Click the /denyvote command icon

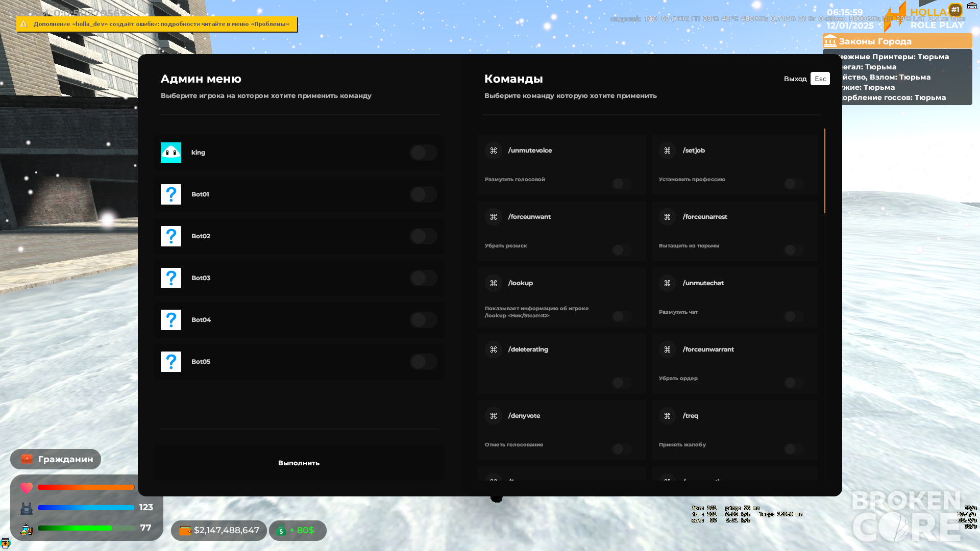494,416
